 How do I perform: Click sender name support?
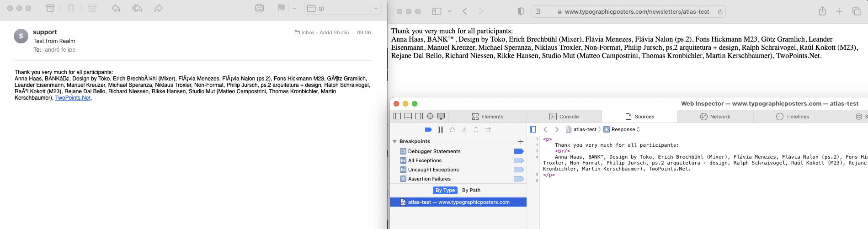tap(45, 32)
